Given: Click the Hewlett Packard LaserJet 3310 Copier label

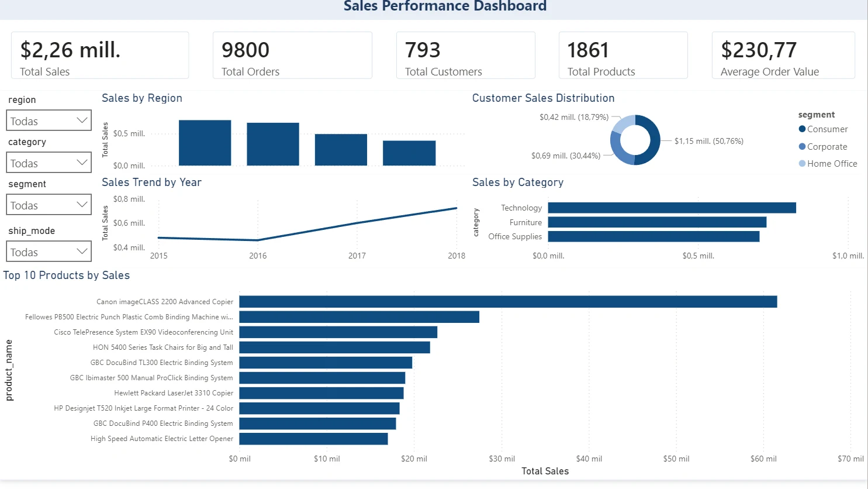Looking at the screenshot, I should point(174,393).
